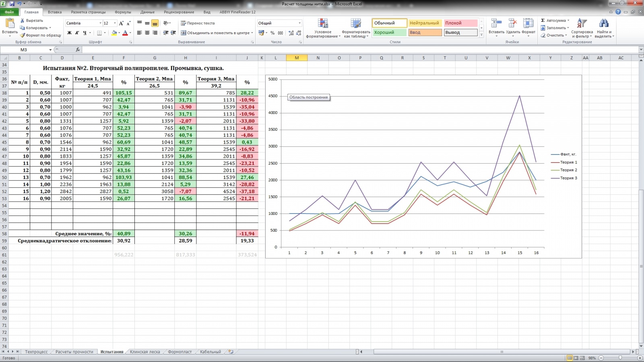Switch to the Формулы ribbon tab
Viewport: 644px width, 362px height.
[123, 12]
